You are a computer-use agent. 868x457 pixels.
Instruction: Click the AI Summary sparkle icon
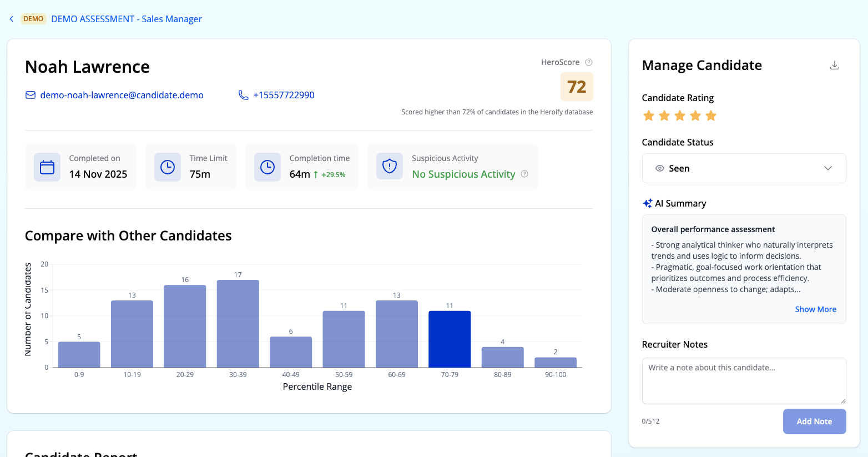647,203
